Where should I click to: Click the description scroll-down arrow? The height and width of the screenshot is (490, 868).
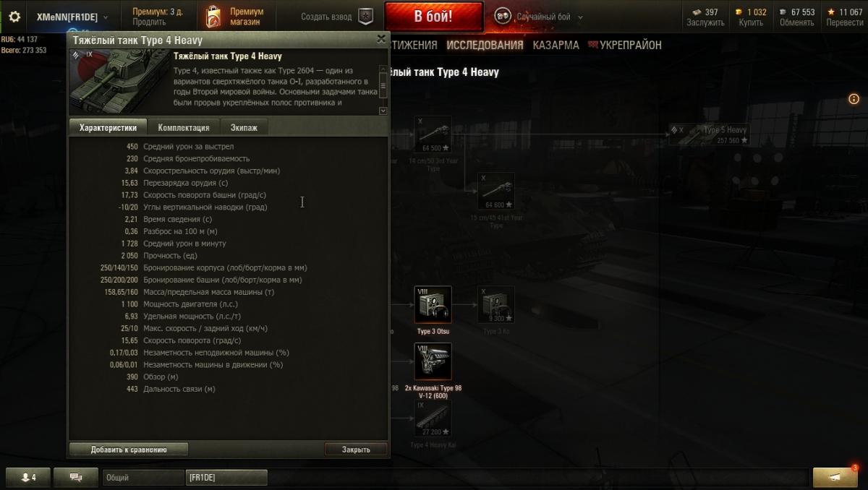[383, 111]
